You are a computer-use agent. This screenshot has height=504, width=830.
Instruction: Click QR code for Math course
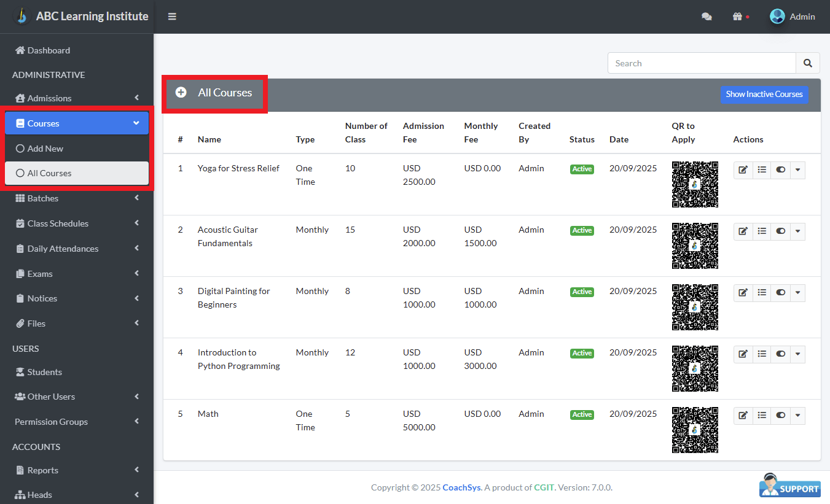[x=695, y=430]
